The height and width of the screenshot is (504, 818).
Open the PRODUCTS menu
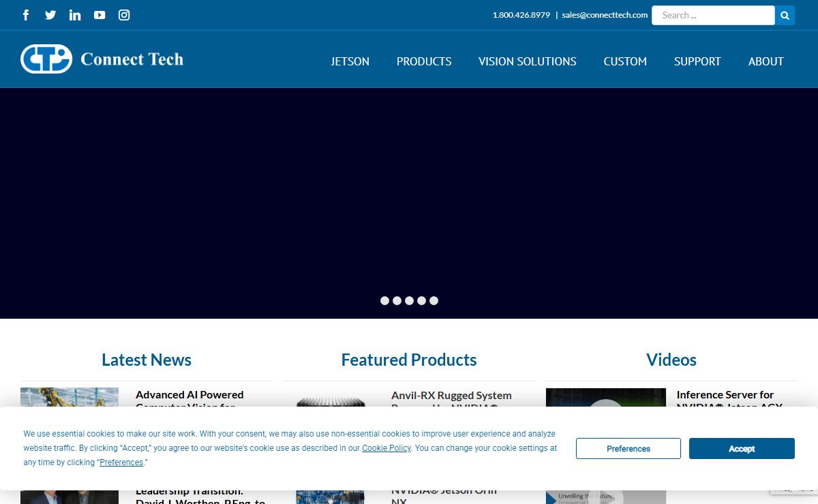424,61
